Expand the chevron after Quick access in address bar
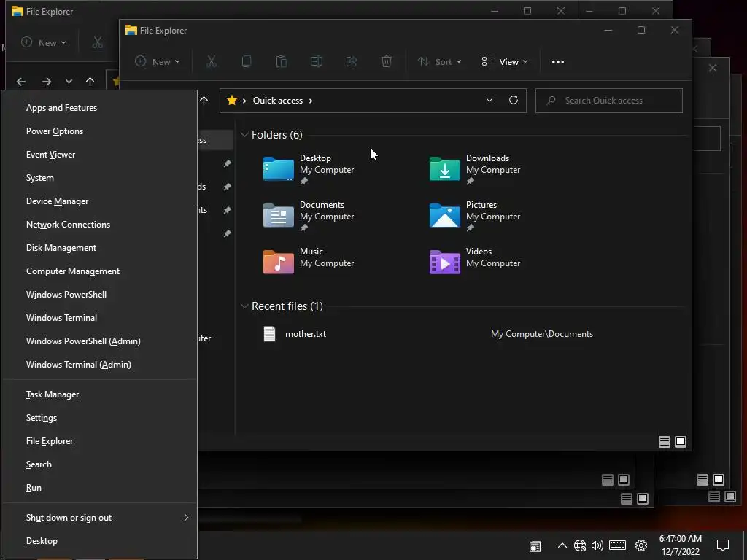The height and width of the screenshot is (560, 747). pyautogui.click(x=311, y=101)
